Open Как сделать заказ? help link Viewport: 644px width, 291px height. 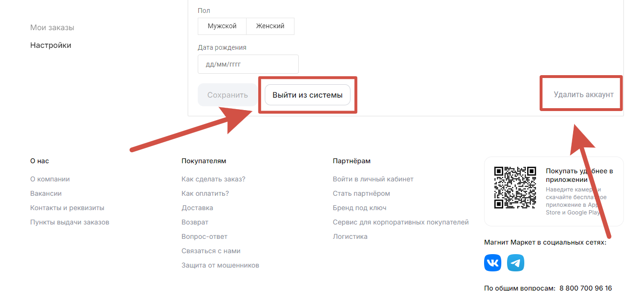213,179
